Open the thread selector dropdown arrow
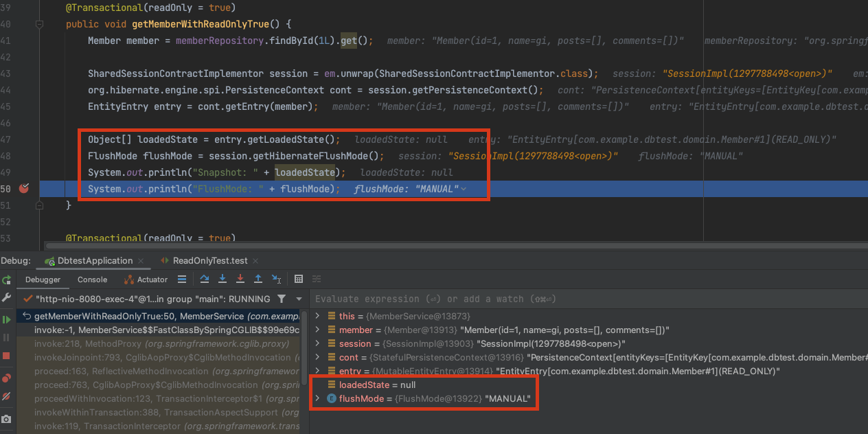This screenshot has width=868, height=434. [x=299, y=299]
